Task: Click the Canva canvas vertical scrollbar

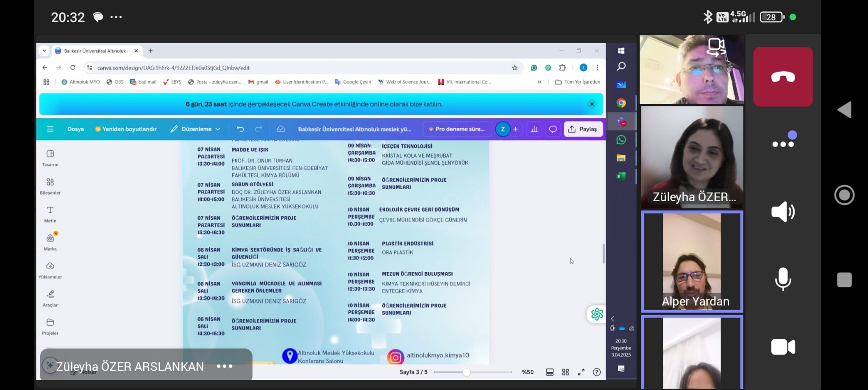Action: (604, 254)
